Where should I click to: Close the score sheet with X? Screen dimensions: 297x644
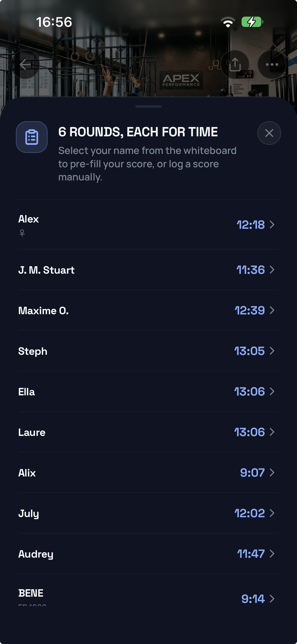point(269,133)
